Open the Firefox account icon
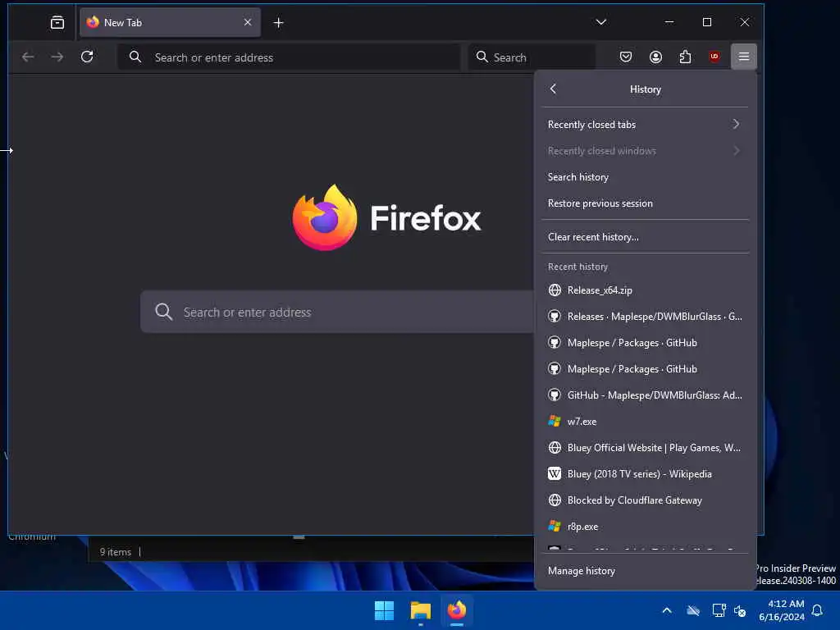The image size is (840, 630). (655, 57)
